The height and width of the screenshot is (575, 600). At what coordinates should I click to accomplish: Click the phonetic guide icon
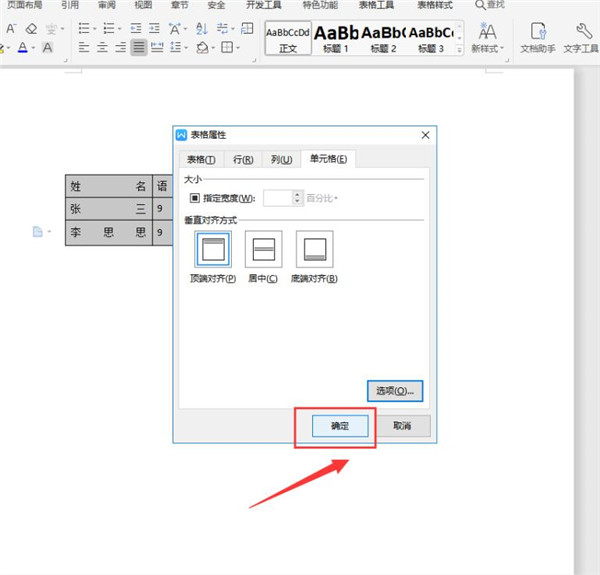(52, 29)
